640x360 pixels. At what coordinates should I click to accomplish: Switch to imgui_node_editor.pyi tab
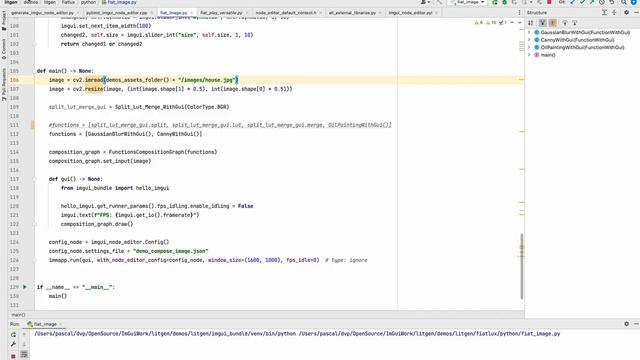410,13
